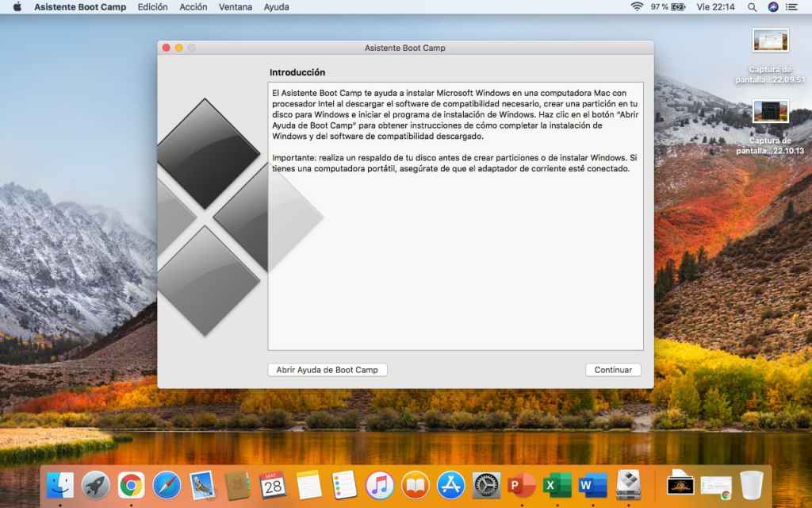Open the Edición menu

(152, 7)
